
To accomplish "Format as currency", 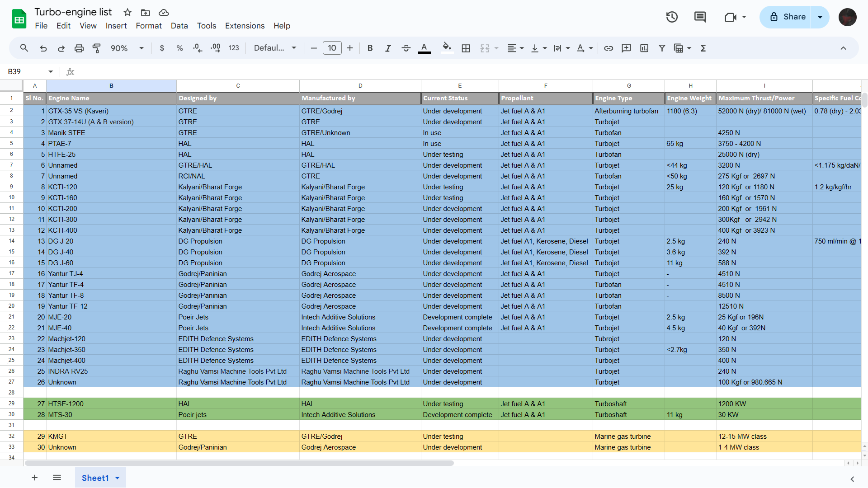I will [x=162, y=48].
